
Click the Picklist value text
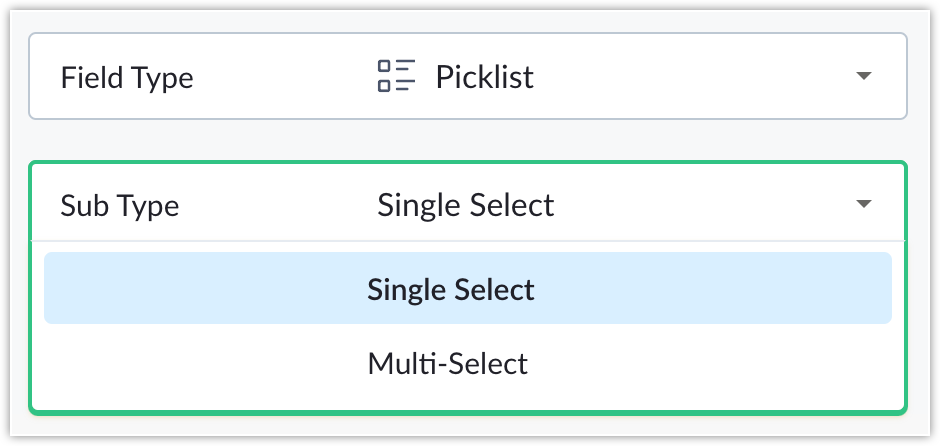pyautogui.click(x=484, y=77)
